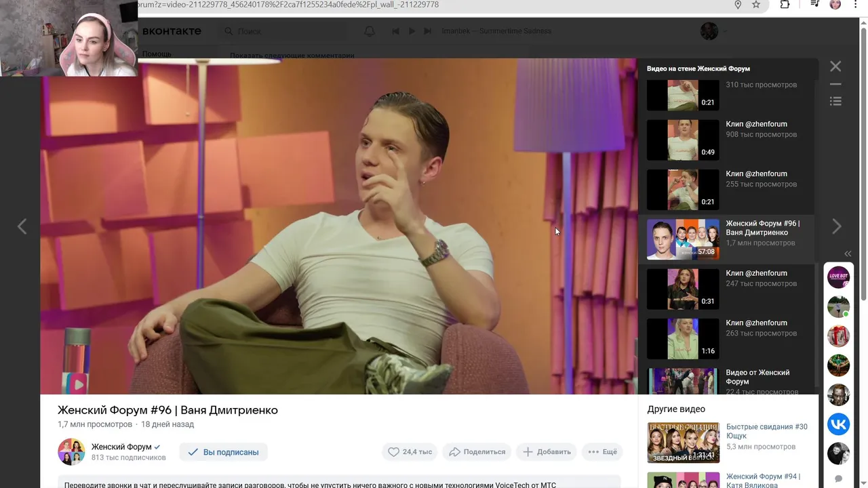Play the 310 тыс просмотров clip thumbnail
The width and height of the screenshot is (868, 488).
tap(683, 96)
